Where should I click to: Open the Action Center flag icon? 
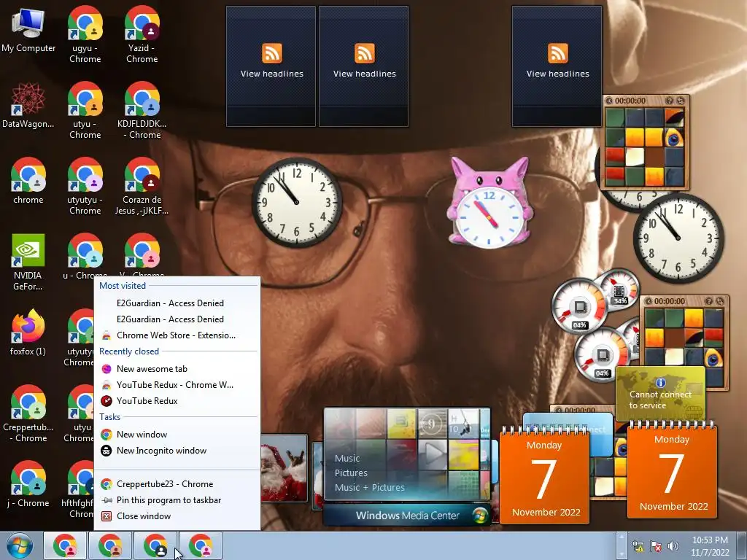[656, 546]
